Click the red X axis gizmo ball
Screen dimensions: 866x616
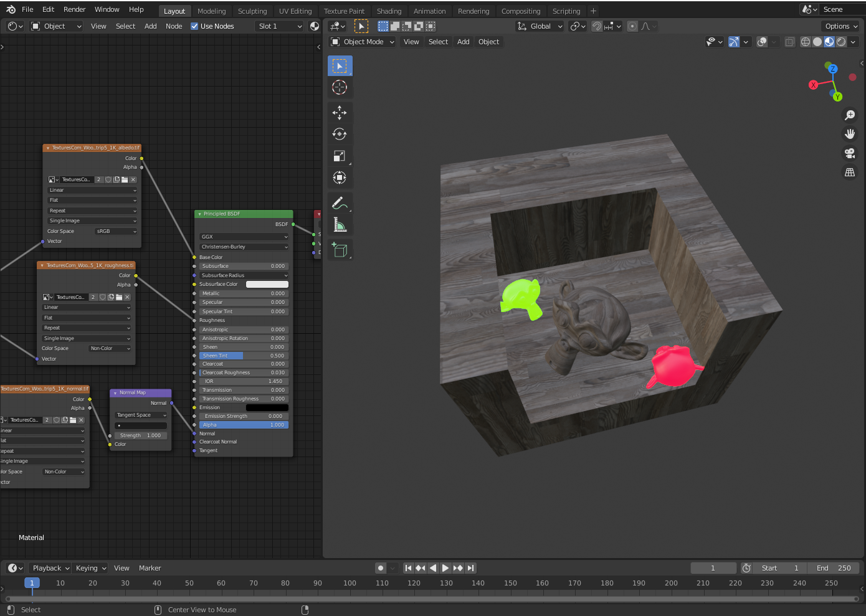coord(813,85)
